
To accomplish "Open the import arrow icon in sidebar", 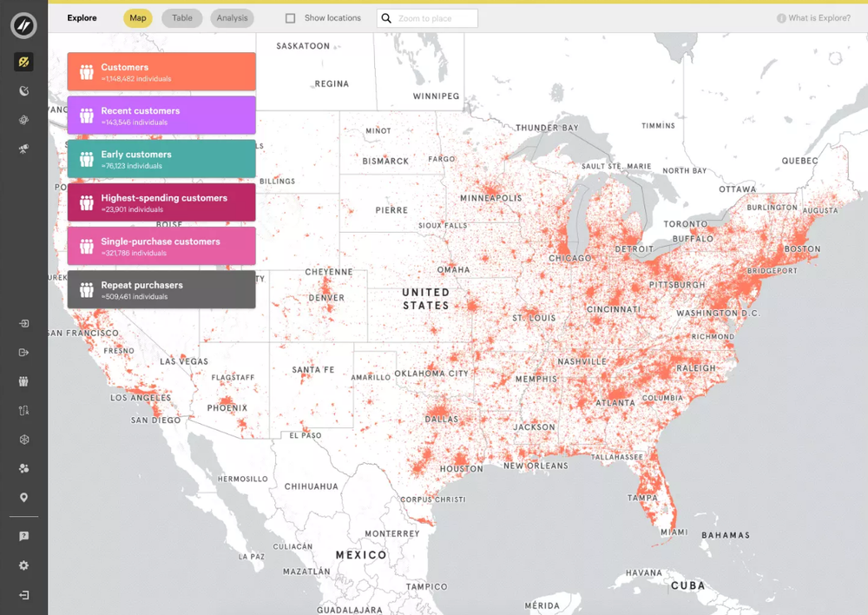I will point(23,323).
